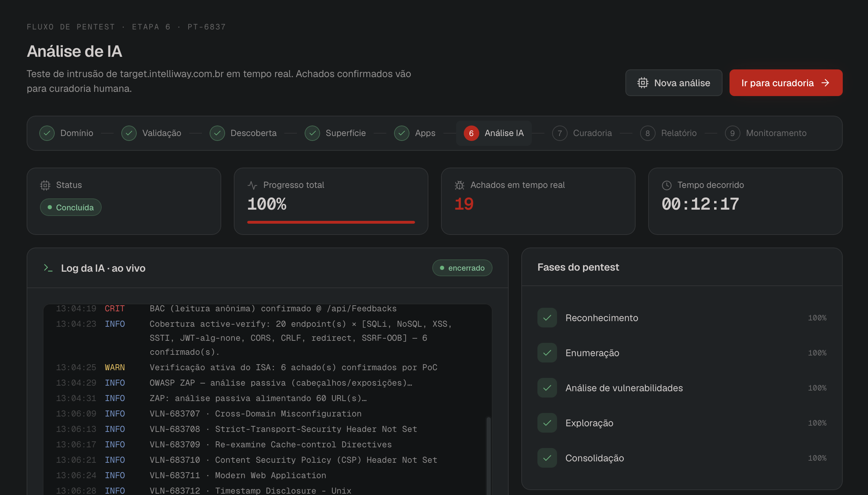The height and width of the screenshot is (495, 868).
Task: Open the Superfície step
Action: point(335,133)
